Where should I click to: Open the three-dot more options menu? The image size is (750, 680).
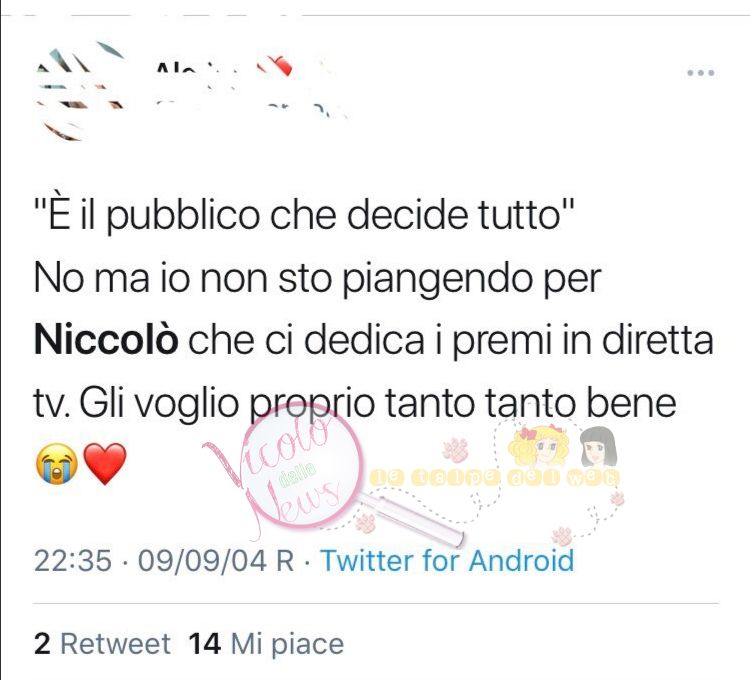[701, 73]
